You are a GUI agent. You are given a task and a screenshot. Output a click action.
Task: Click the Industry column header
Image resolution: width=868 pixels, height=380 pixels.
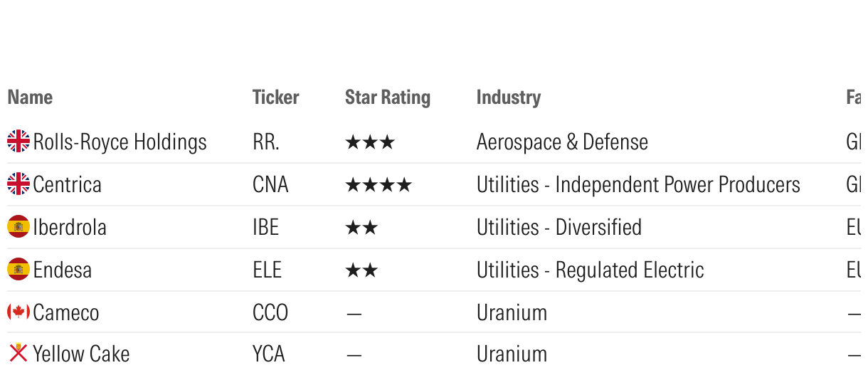point(508,97)
